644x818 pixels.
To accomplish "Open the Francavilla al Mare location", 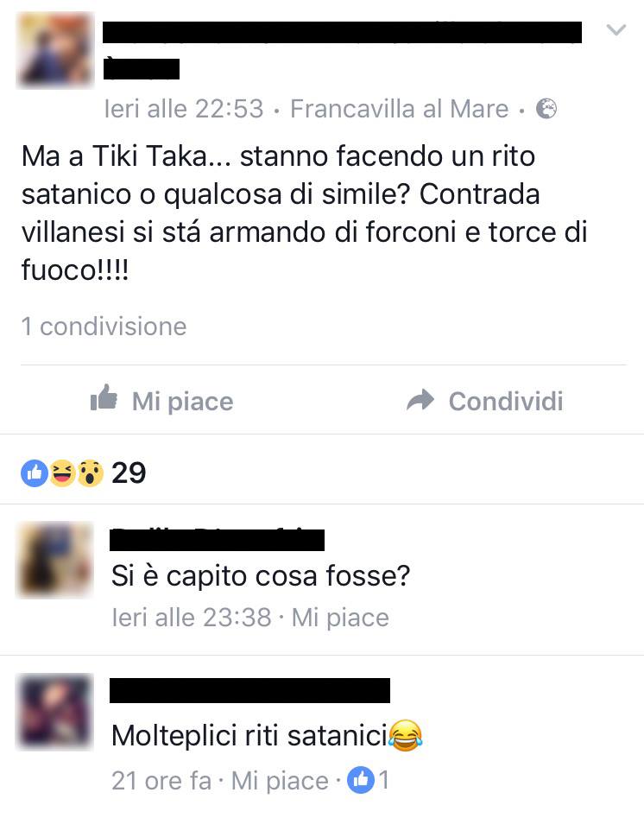I will 399,109.
